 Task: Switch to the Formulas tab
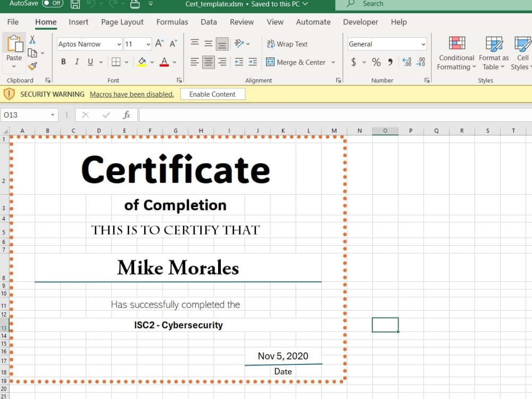172,22
